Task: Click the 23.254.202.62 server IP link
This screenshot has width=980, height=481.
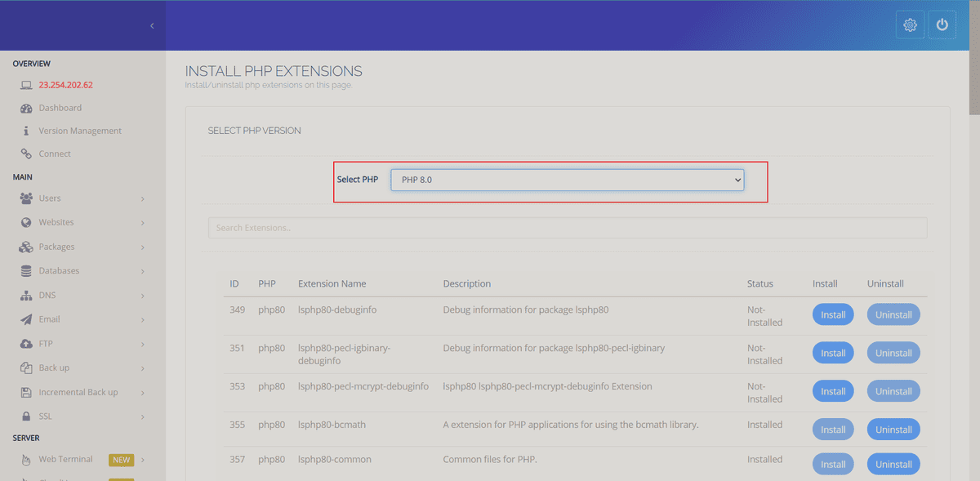Action: coord(66,85)
